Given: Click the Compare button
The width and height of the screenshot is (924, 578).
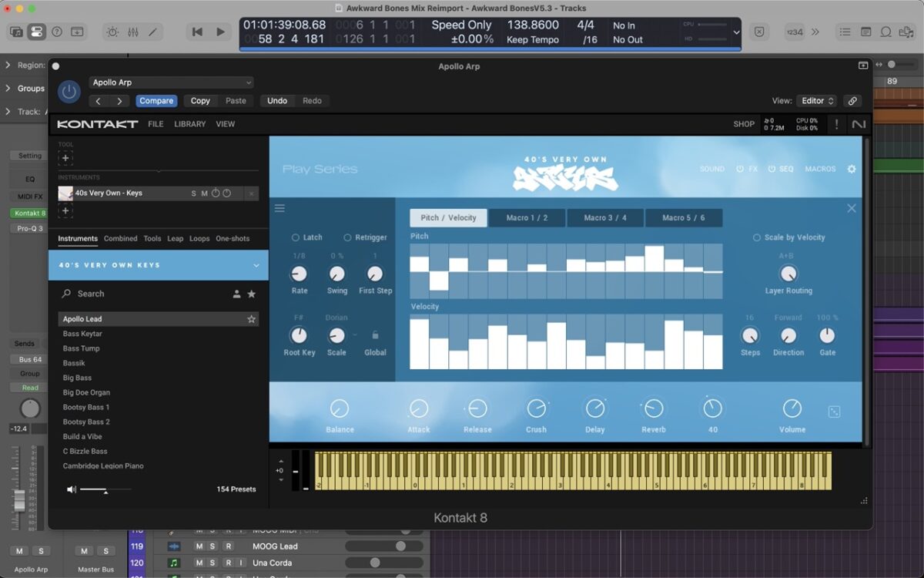Looking at the screenshot, I should tap(156, 101).
